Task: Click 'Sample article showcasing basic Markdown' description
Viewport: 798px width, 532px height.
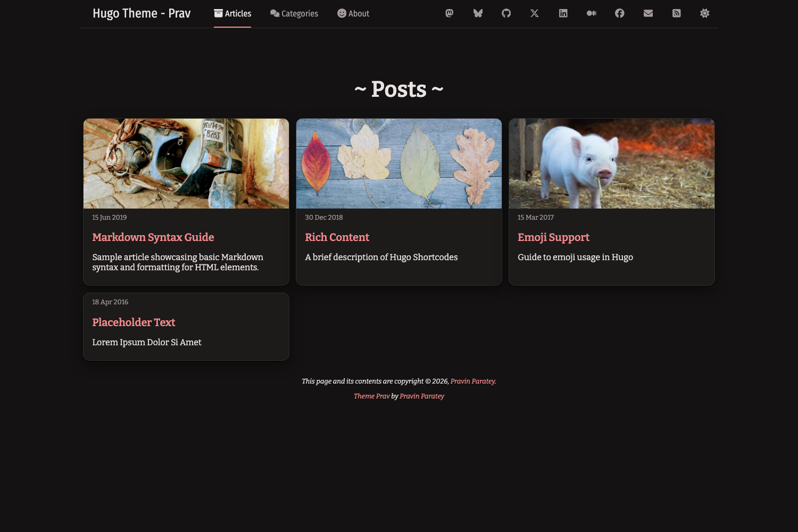Action: point(178,262)
